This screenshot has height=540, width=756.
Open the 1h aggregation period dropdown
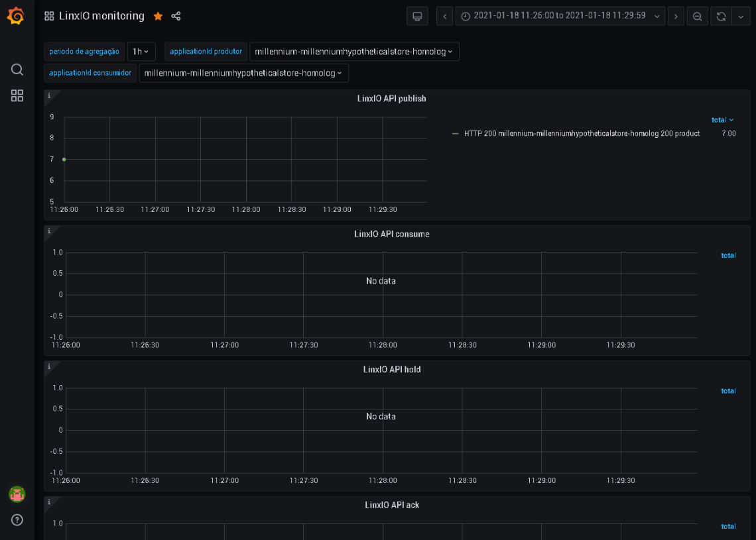pos(141,52)
